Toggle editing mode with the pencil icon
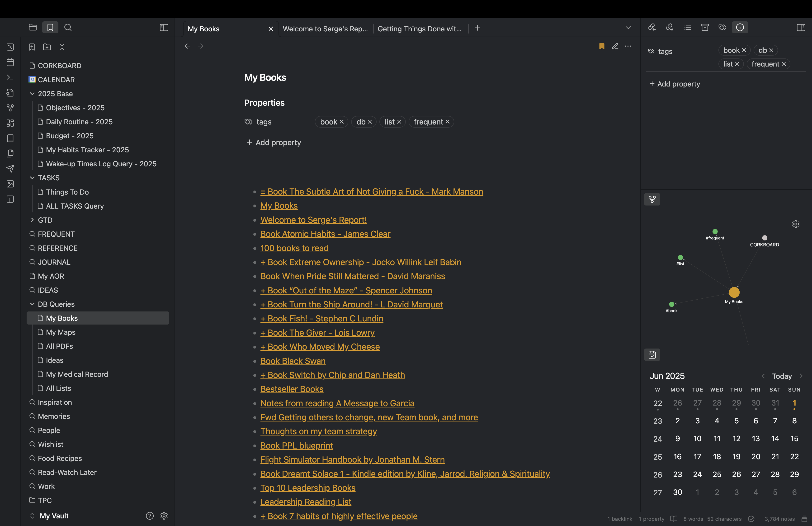Image resolution: width=812 pixels, height=526 pixels. (615, 46)
